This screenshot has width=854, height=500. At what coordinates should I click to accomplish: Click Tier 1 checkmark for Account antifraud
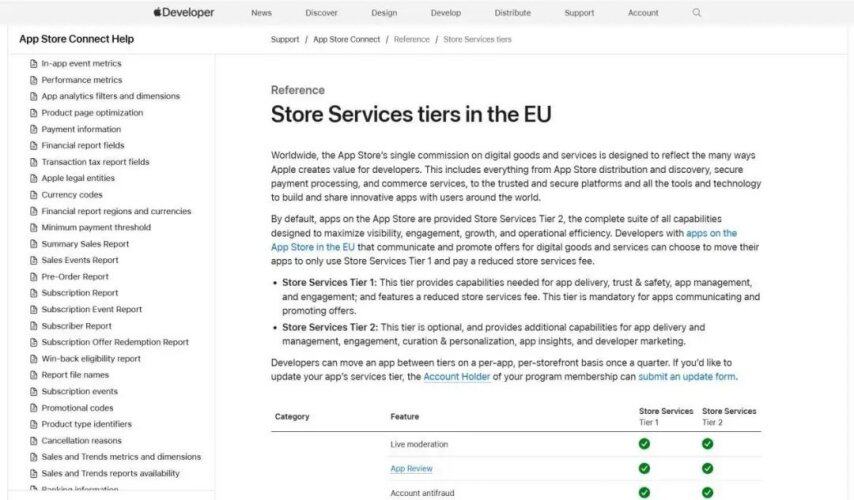coord(644,493)
